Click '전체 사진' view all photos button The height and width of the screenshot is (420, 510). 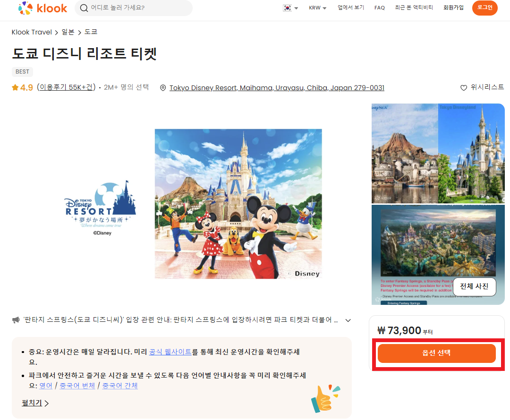474,286
